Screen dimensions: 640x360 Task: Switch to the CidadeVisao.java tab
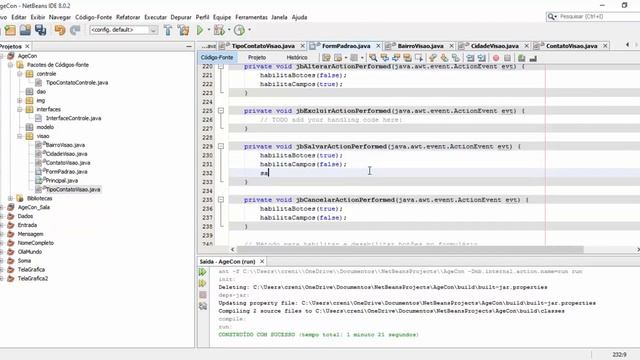(x=495, y=46)
